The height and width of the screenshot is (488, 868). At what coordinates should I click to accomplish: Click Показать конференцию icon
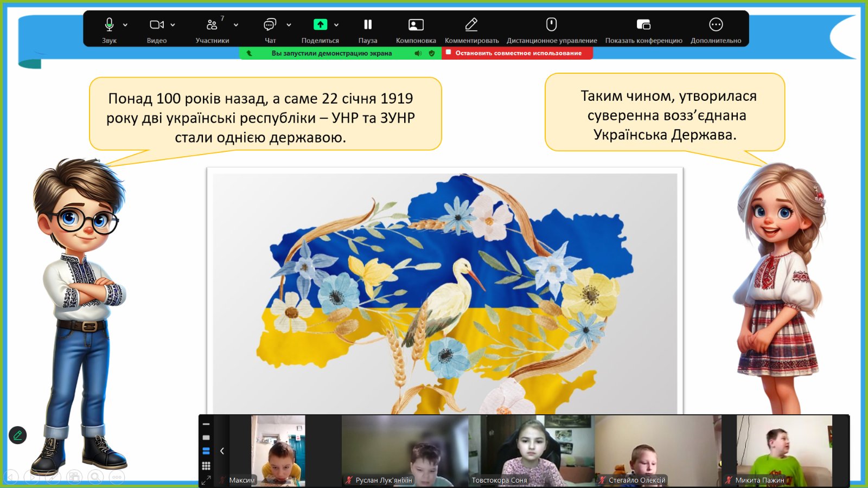(643, 25)
